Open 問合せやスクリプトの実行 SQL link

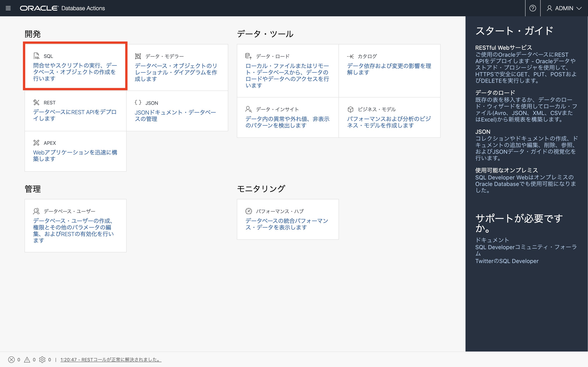coord(75,72)
